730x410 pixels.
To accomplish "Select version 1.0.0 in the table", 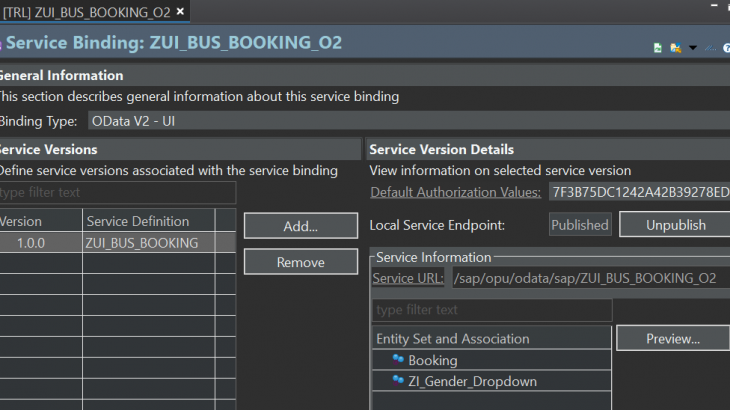I will tap(30, 243).
